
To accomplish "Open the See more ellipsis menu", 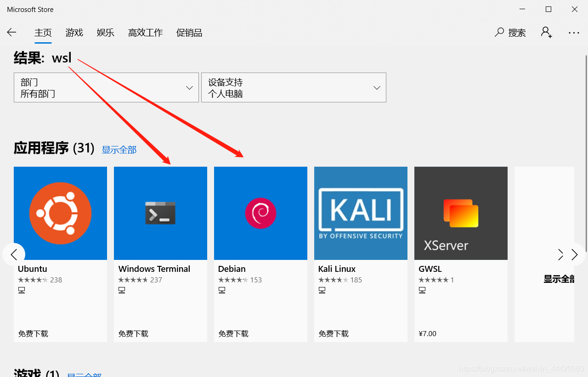I will (x=574, y=33).
